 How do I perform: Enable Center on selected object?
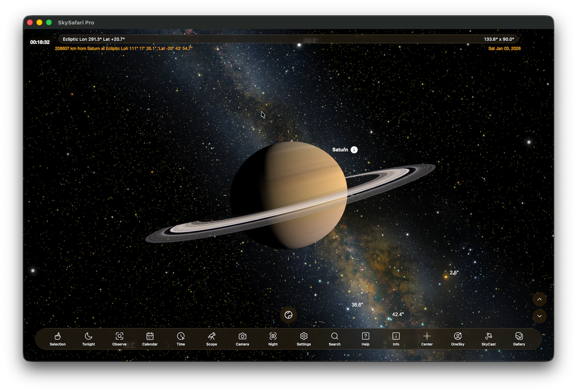pyautogui.click(x=427, y=339)
